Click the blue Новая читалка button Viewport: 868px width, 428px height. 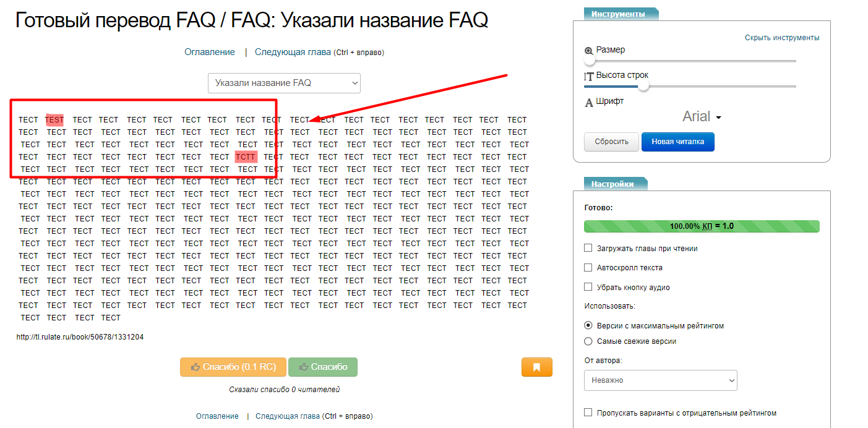677,142
